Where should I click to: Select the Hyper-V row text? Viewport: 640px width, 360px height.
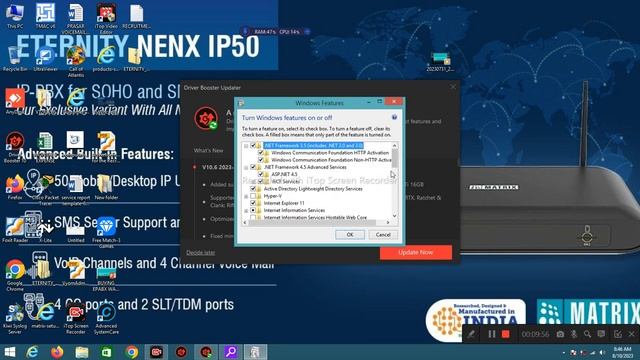273,196
